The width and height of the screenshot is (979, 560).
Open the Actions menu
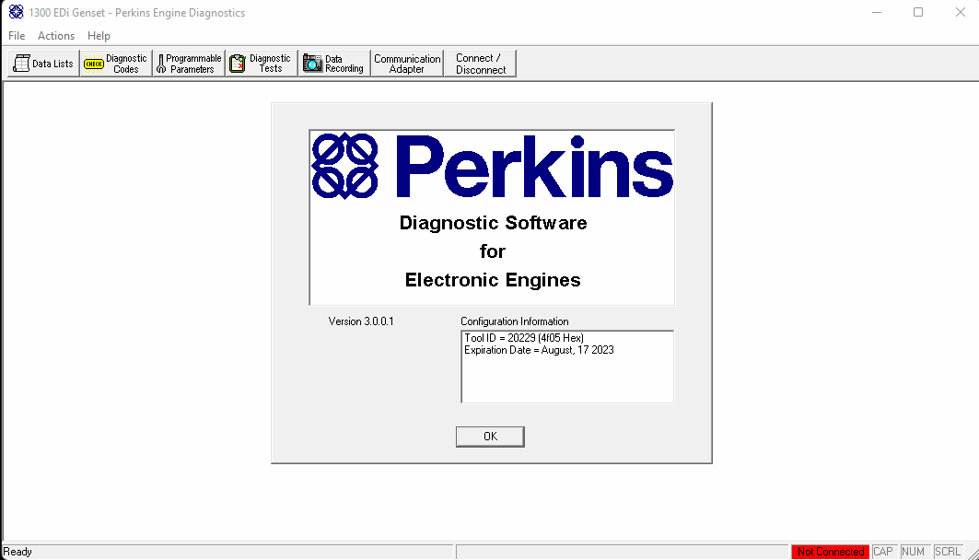[x=56, y=36]
